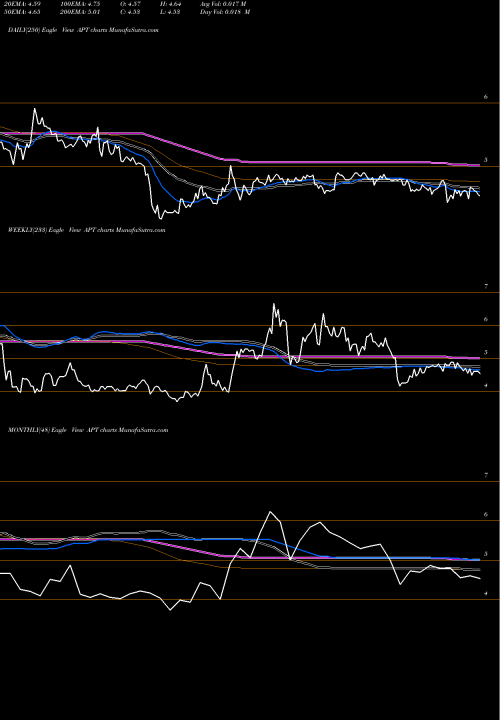
Task: Click the 50EMA value text
Action: click(x=22, y=12)
